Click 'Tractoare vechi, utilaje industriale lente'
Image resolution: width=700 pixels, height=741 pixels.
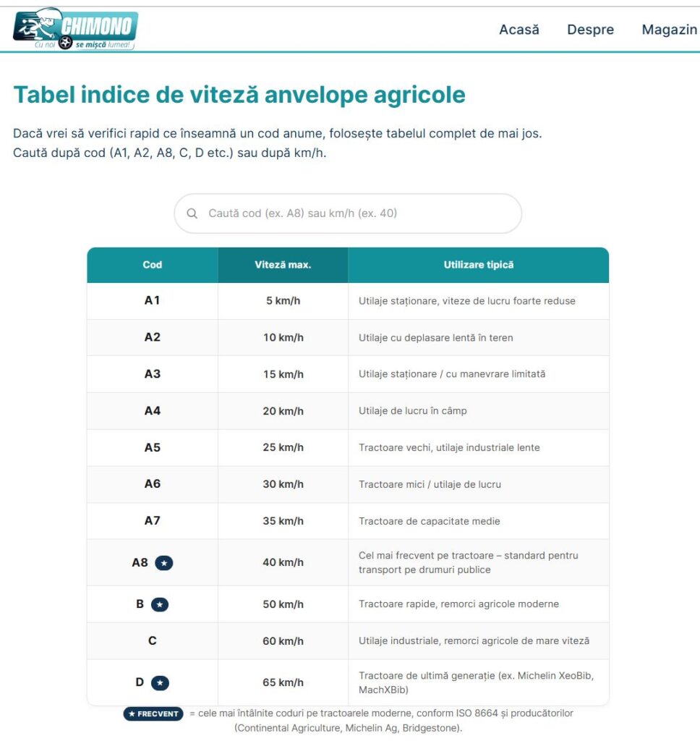pyautogui.click(x=449, y=447)
